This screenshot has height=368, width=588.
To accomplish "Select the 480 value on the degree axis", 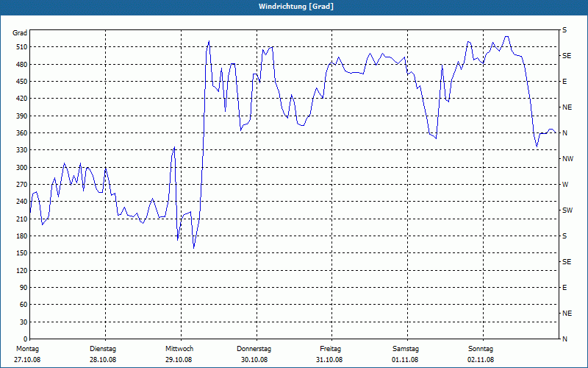I will point(21,65).
